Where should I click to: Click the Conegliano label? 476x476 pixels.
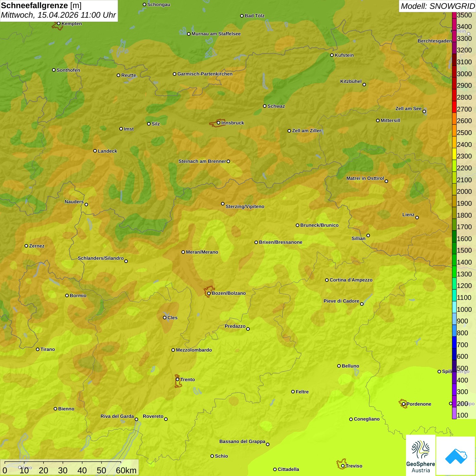(x=367, y=419)
